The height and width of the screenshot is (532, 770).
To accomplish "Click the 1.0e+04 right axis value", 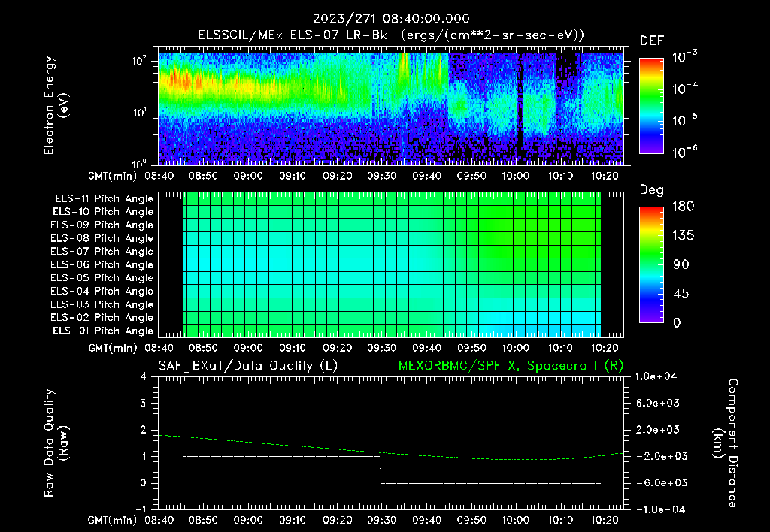I will tap(656, 376).
